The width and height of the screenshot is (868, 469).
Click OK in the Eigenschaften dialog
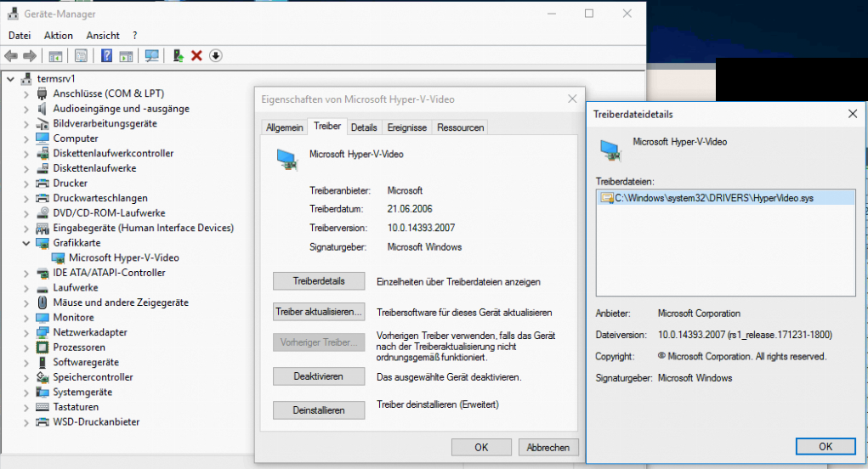pos(481,448)
